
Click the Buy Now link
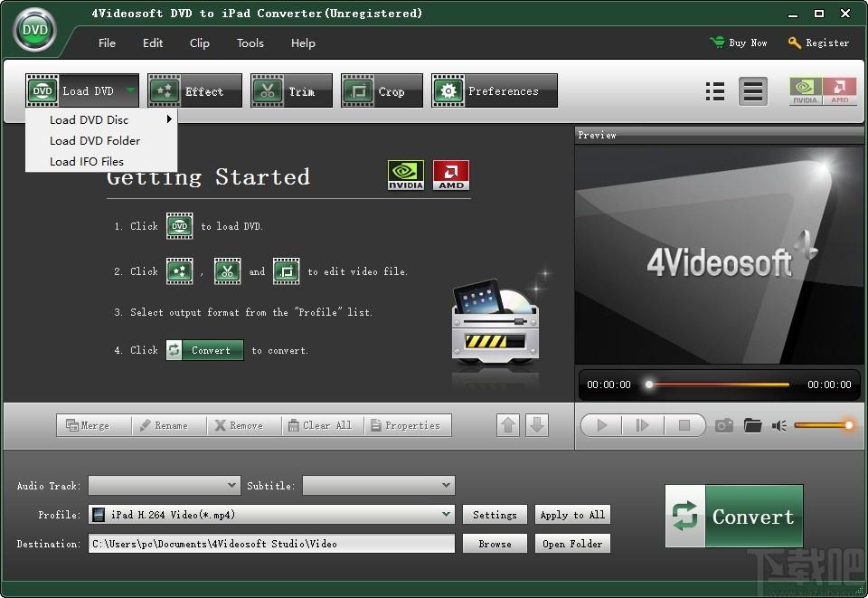pos(739,43)
